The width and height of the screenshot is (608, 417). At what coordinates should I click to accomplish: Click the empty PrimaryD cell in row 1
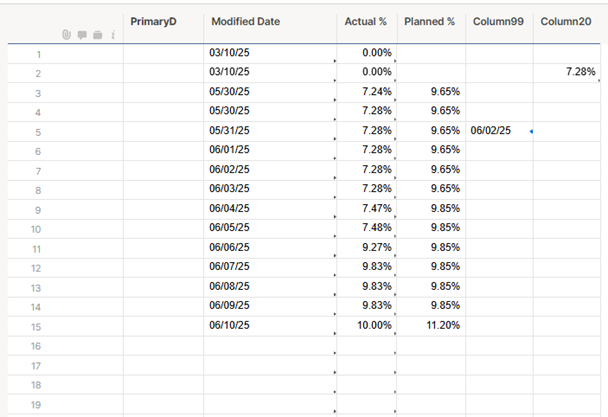(163, 54)
